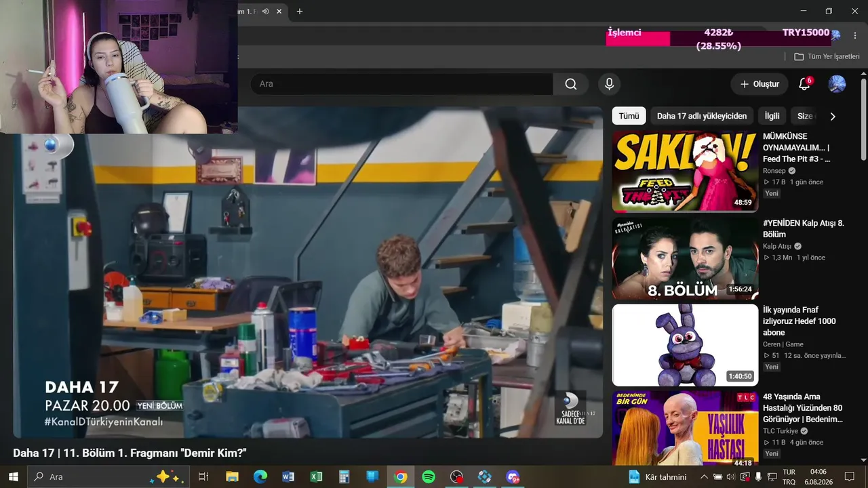868x488 pixels.
Task: Click the '17 B 1 gün önce' view count
Action: [793, 182]
